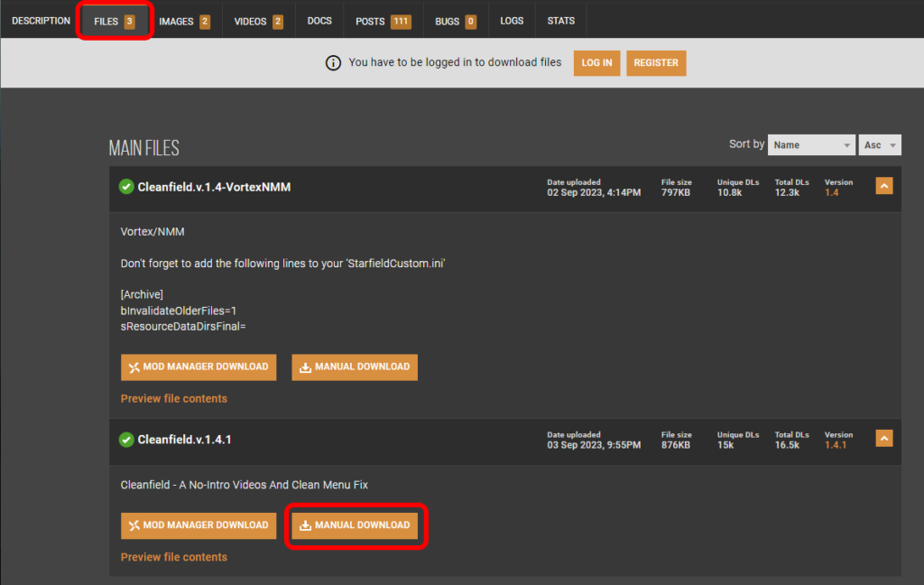Open the Asc sort order dropdown
The image size is (924, 585).
click(x=879, y=144)
